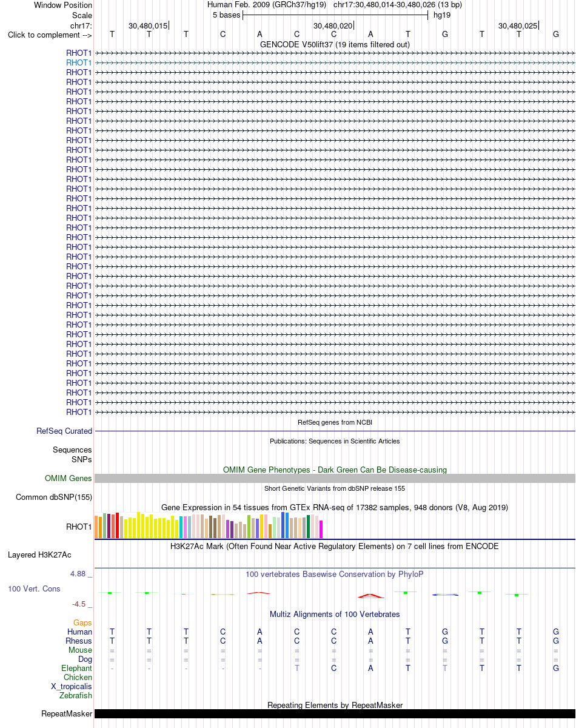
Task: Click the light-blue highlighted RHOT1 transcript label
Action: tap(79, 62)
